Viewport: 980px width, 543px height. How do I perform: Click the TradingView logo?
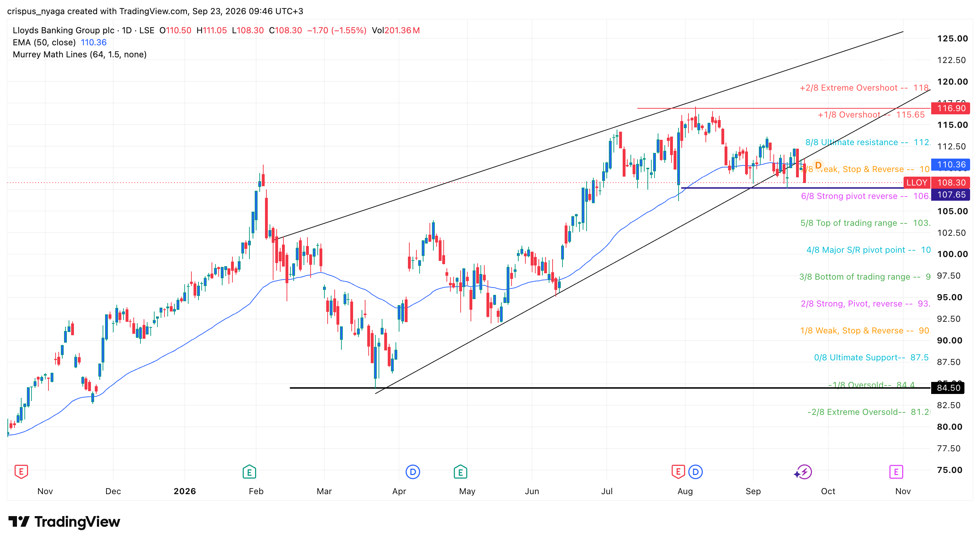click(64, 522)
